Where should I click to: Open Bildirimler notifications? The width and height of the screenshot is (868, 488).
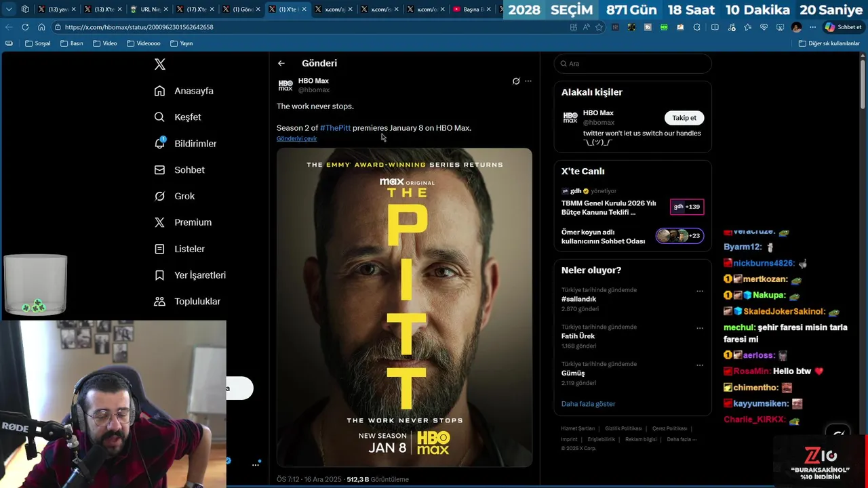click(185, 144)
